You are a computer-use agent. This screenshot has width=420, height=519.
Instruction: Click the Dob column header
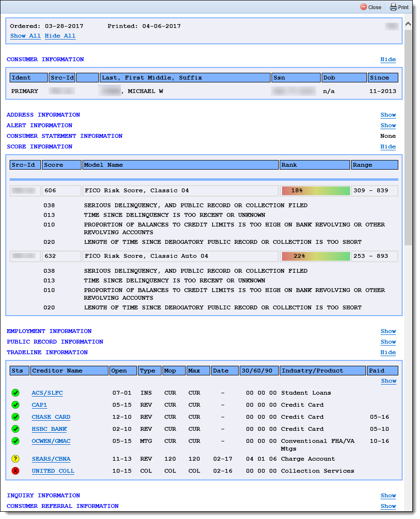pyautogui.click(x=344, y=78)
